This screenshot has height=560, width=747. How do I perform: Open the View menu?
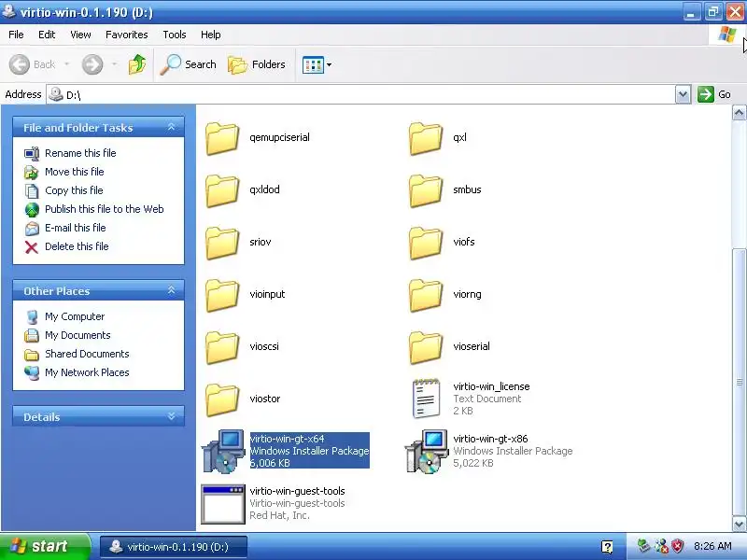pyautogui.click(x=80, y=35)
